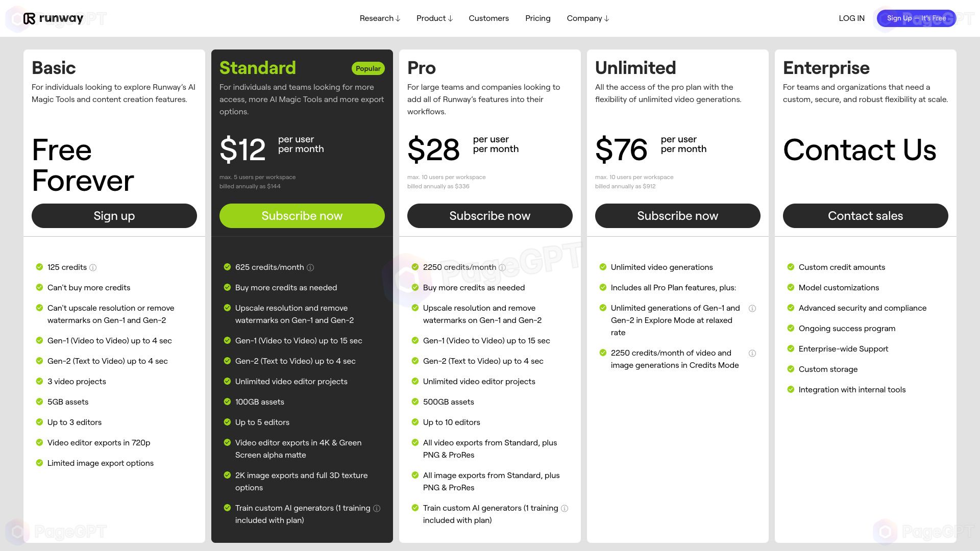980x551 pixels.
Task: Click the green checkmark next to 500GB assets
Action: point(414,402)
